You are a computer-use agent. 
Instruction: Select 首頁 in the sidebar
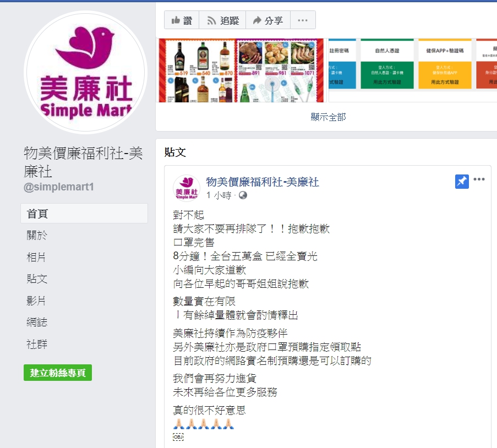(84, 214)
